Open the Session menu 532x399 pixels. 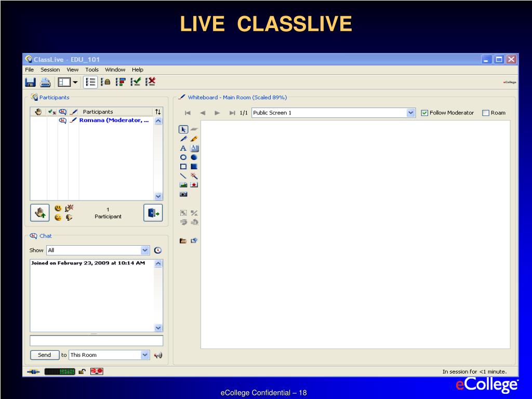(50, 70)
